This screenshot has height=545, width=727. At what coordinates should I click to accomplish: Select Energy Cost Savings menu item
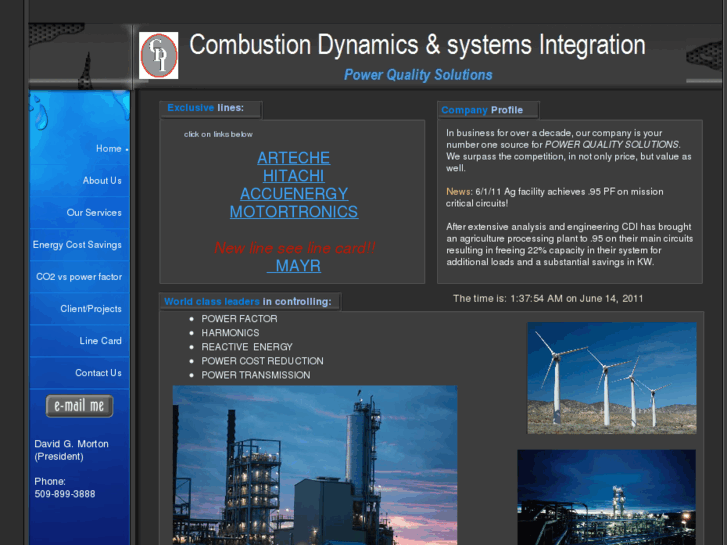77,245
